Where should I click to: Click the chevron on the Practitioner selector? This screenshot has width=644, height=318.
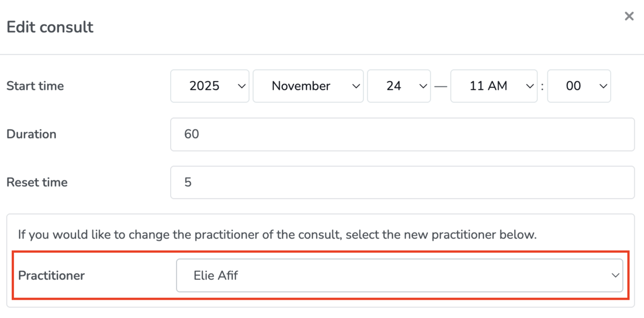pyautogui.click(x=615, y=275)
